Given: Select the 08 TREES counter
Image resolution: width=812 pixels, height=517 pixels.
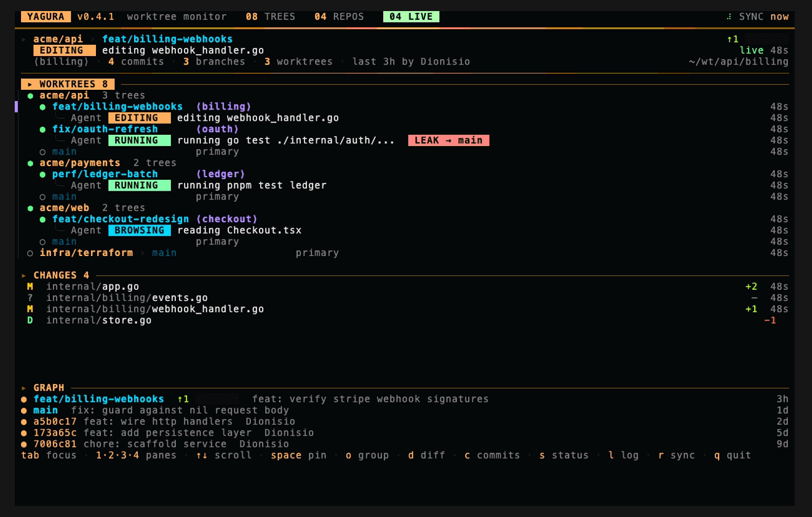Looking at the screenshot, I should pyautogui.click(x=271, y=17).
